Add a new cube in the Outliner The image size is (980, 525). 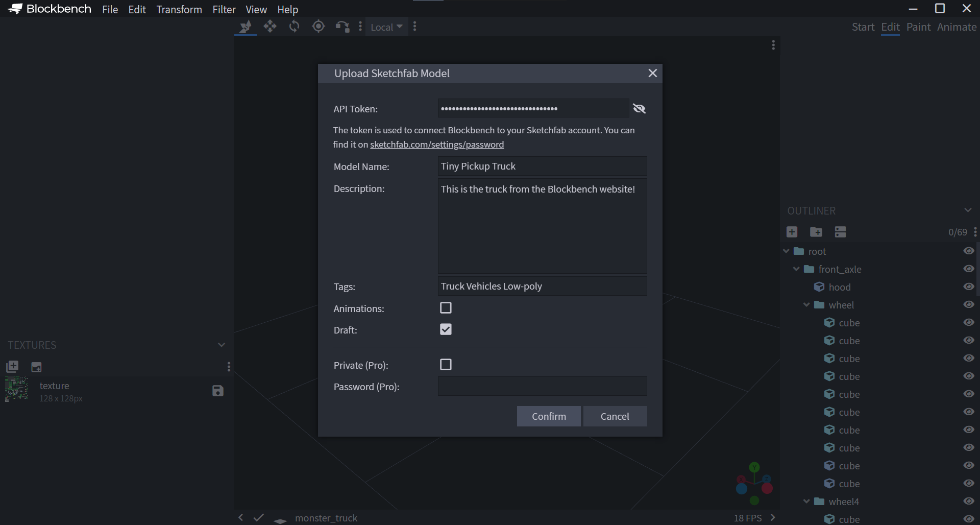(792, 231)
